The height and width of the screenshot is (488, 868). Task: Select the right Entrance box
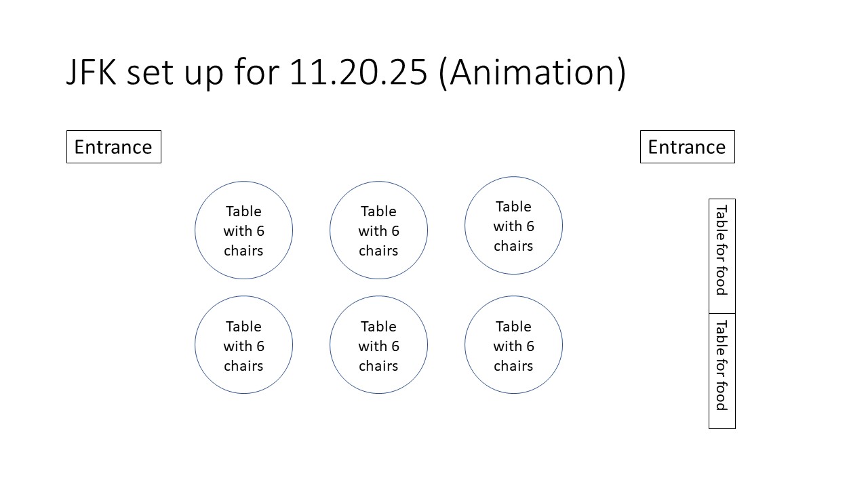pos(687,147)
